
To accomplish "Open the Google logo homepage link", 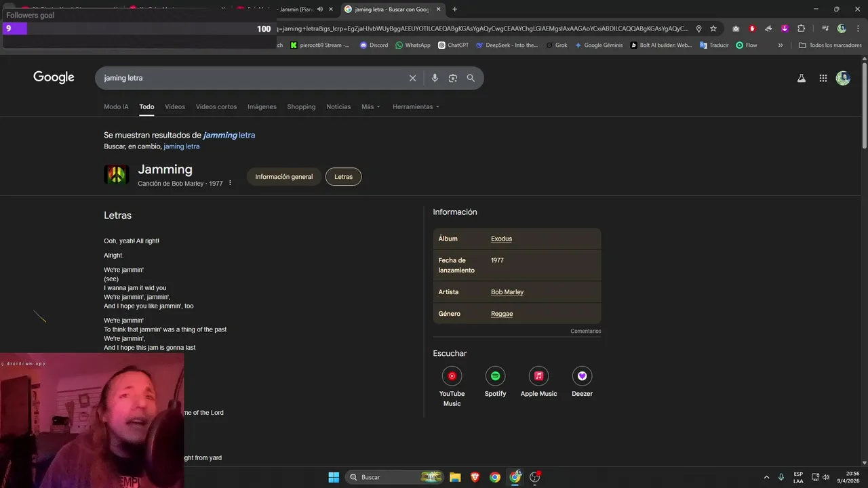I will 54,77.
